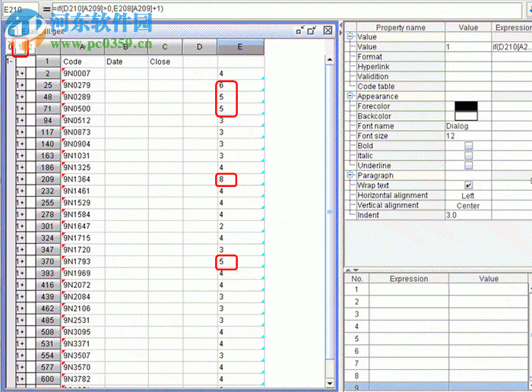
Task: Click the Font name value Dialog
Action: point(468,126)
